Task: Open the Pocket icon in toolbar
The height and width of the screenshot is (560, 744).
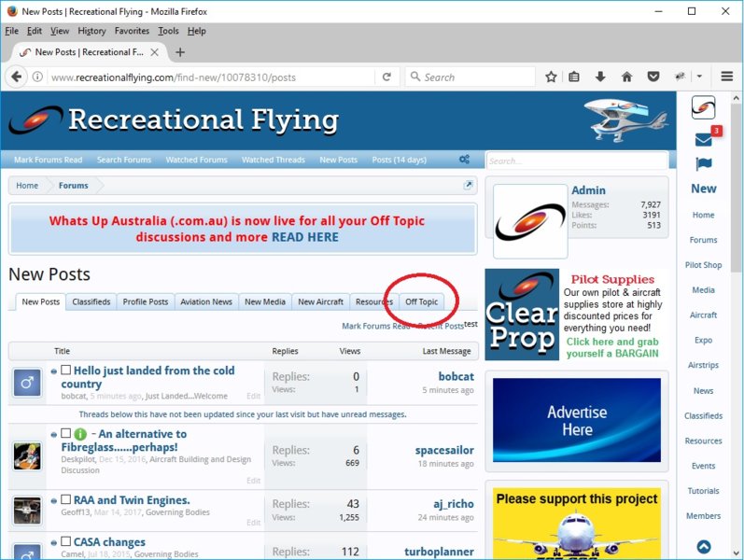Action: click(653, 77)
